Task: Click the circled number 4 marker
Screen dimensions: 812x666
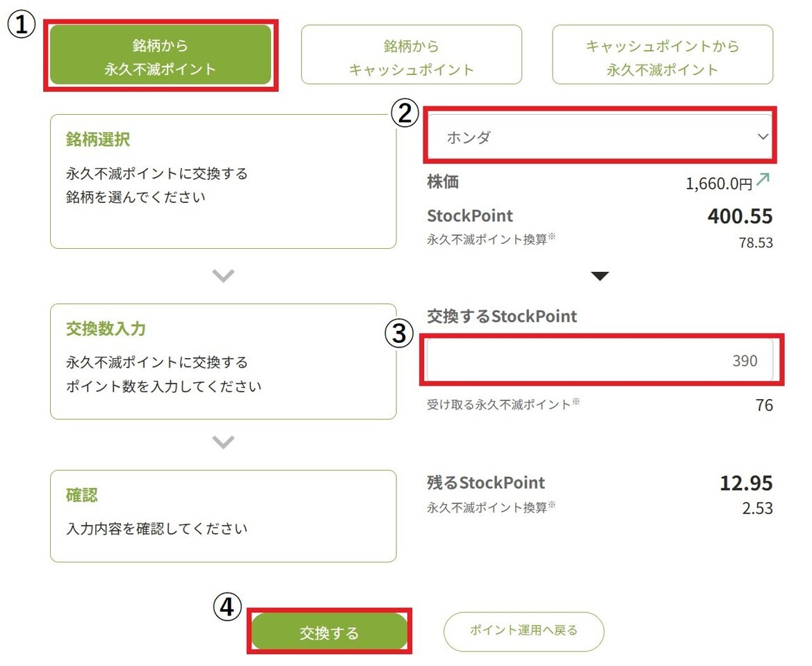Action: pyautogui.click(x=227, y=607)
